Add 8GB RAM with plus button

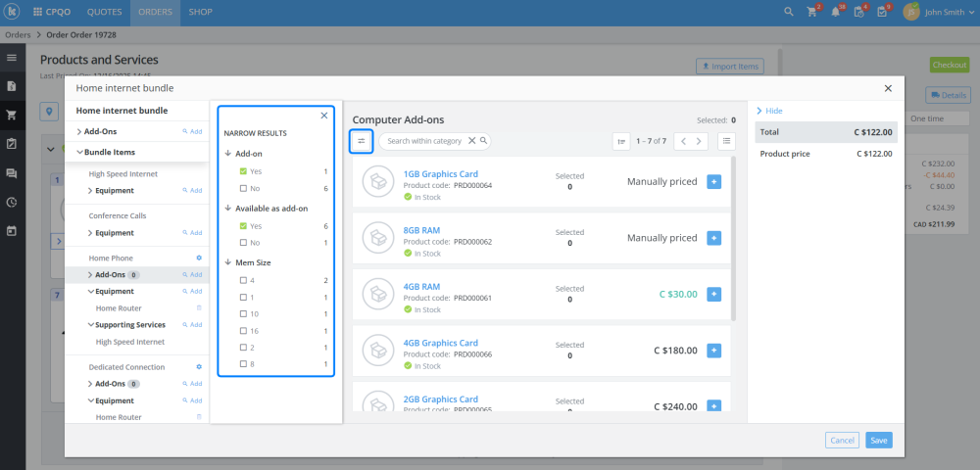(x=713, y=238)
